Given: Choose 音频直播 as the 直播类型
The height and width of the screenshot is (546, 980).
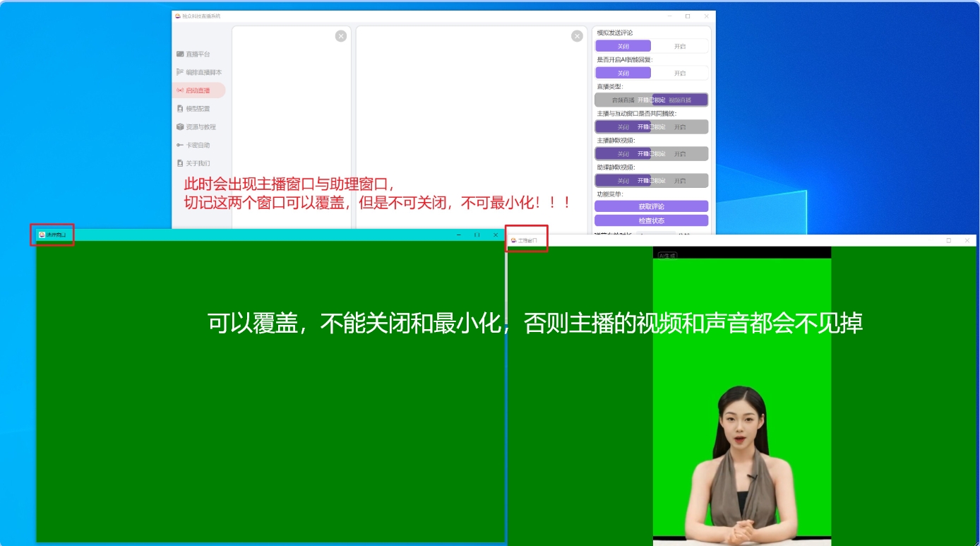Looking at the screenshot, I should coord(623,100).
